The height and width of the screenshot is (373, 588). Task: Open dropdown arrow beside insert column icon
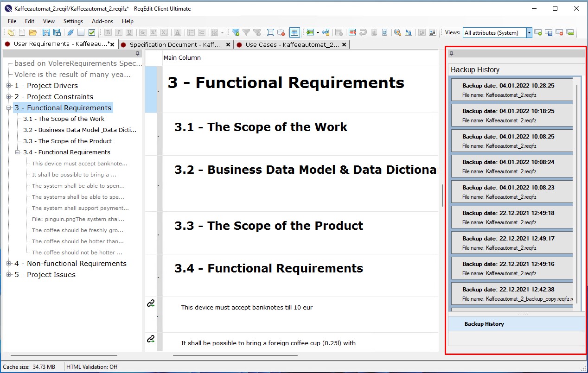(318, 32)
